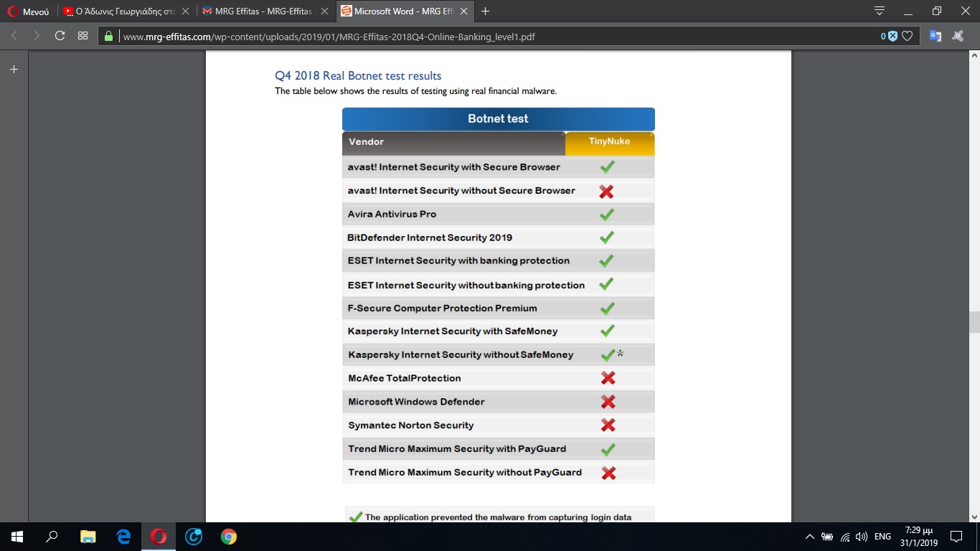Click 'Microsoft Windows Defender' row text
This screenshot has width=980, height=551.
tap(416, 402)
